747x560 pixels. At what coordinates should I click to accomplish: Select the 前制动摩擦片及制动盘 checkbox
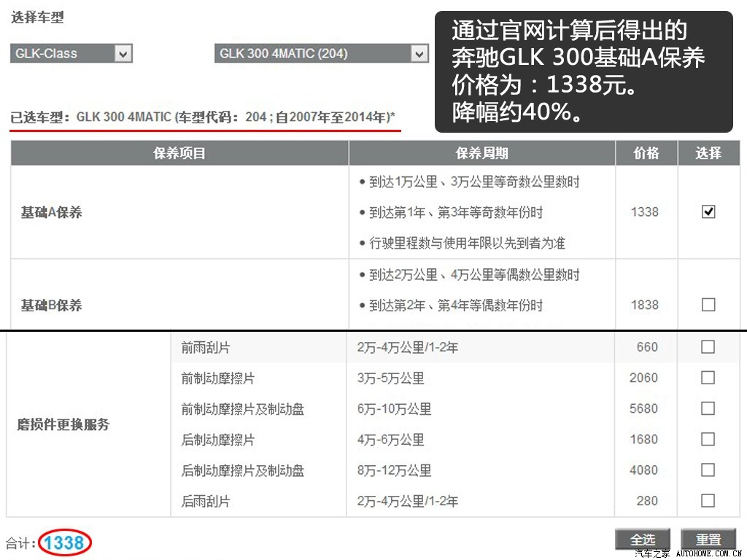708,408
